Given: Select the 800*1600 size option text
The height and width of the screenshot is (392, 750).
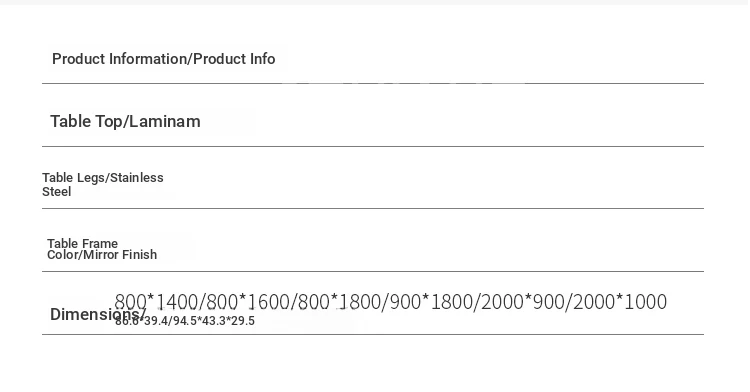Looking at the screenshot, I should click(x=247, y=302).
